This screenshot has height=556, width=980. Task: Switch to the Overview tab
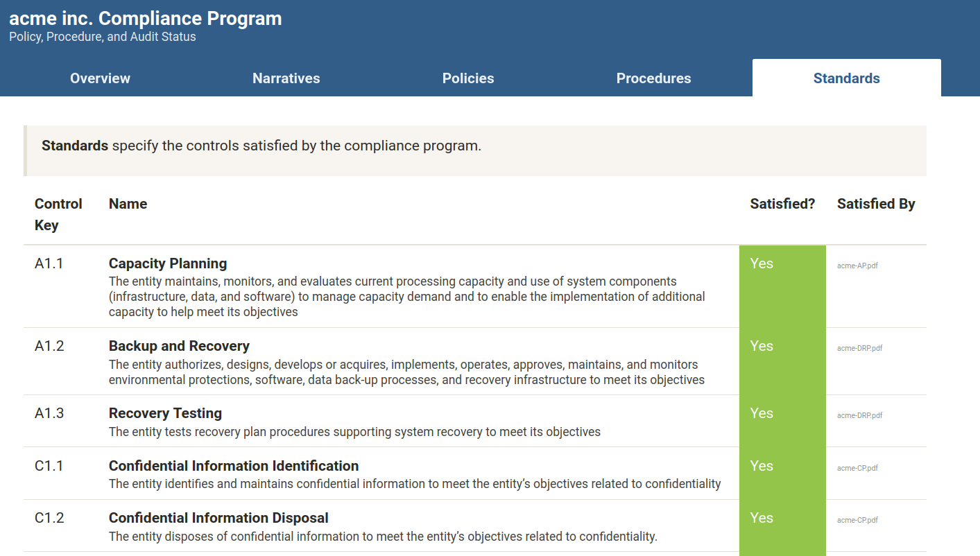pyautogui.click(x=100, y=78)
